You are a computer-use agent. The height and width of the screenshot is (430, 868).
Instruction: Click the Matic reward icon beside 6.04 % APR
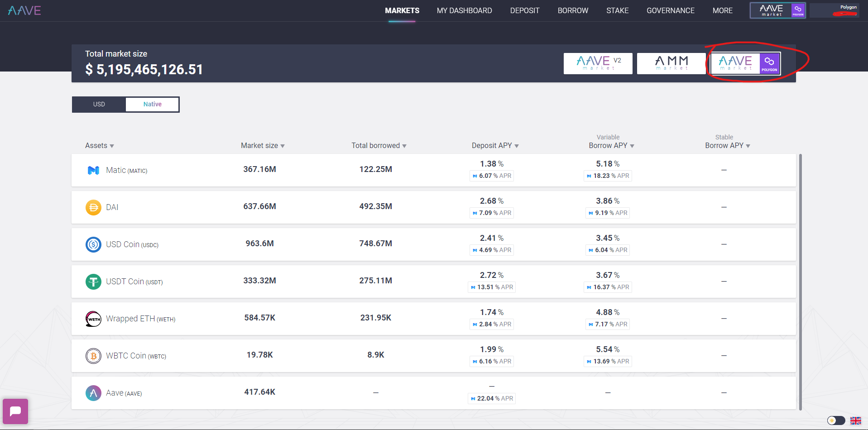pyautogui.click(x=590, y=250)
